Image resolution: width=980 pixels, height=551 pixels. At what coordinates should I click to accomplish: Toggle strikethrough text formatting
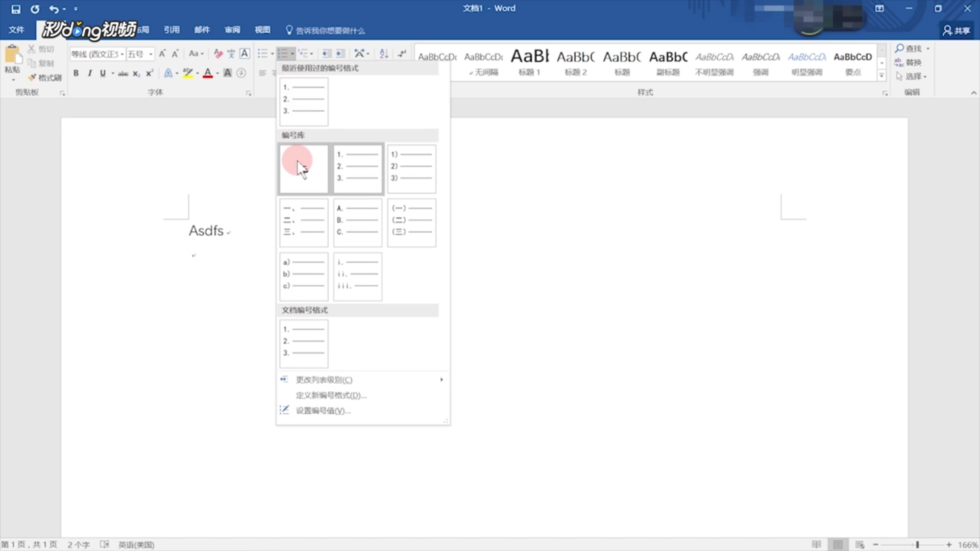pos(123,73)
